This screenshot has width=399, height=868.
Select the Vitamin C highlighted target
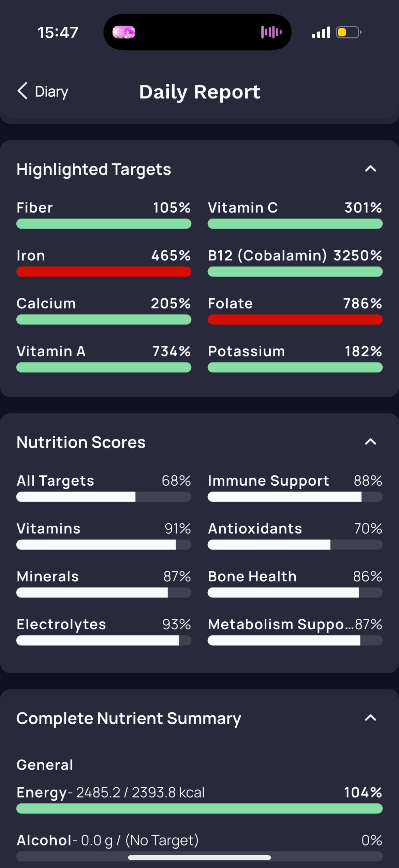[x=295, y=215]
